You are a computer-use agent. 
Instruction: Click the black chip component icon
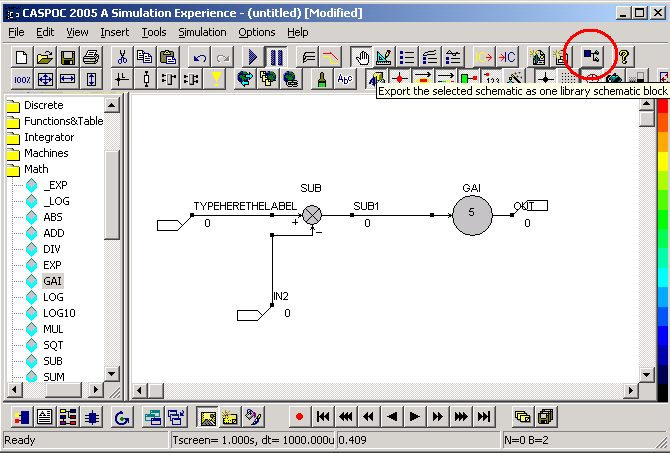point(91,417)
